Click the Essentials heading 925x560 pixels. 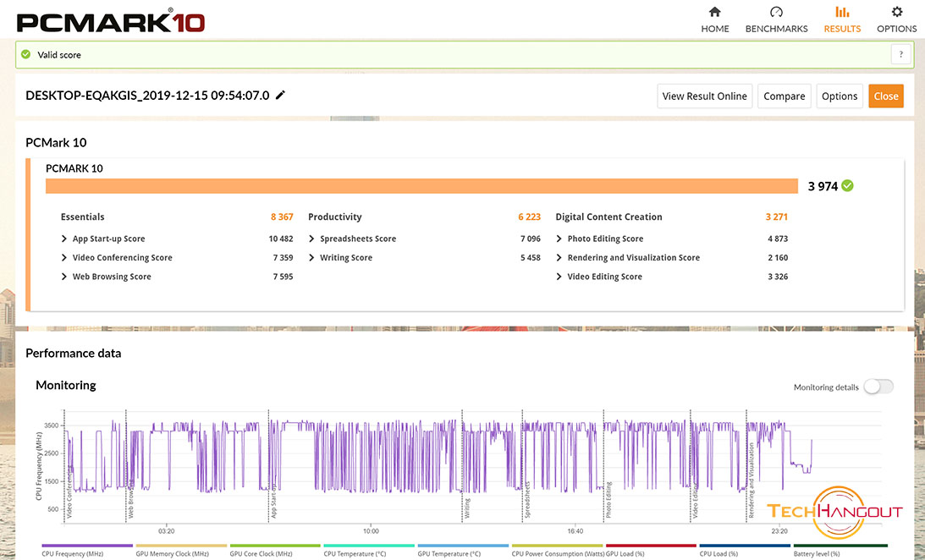point(83,217)
